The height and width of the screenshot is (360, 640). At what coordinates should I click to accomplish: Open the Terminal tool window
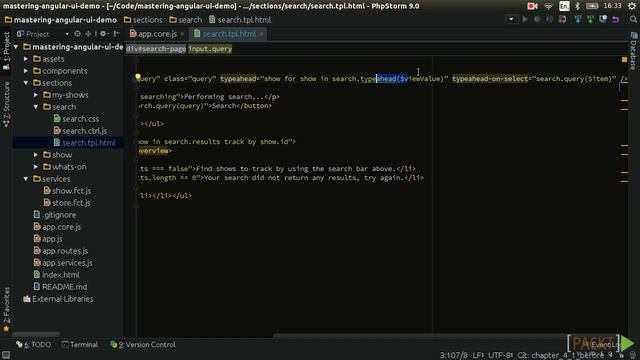80,344
